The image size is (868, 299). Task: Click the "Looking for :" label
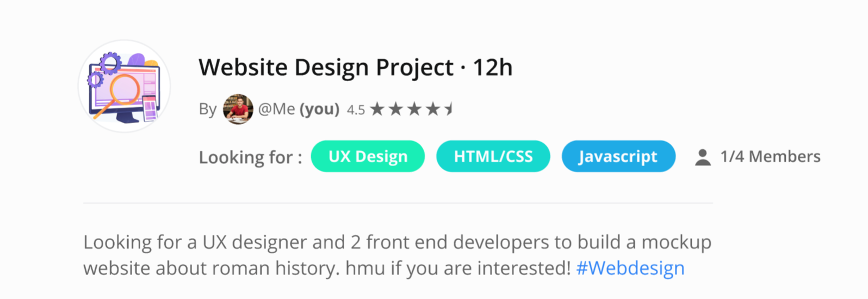point(250,157)
